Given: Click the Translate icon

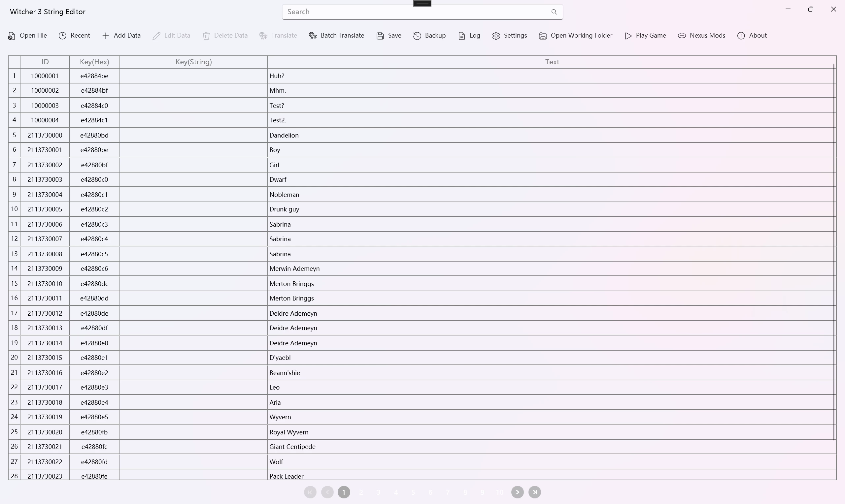Looking at the screenshot, I should (263, 36).
